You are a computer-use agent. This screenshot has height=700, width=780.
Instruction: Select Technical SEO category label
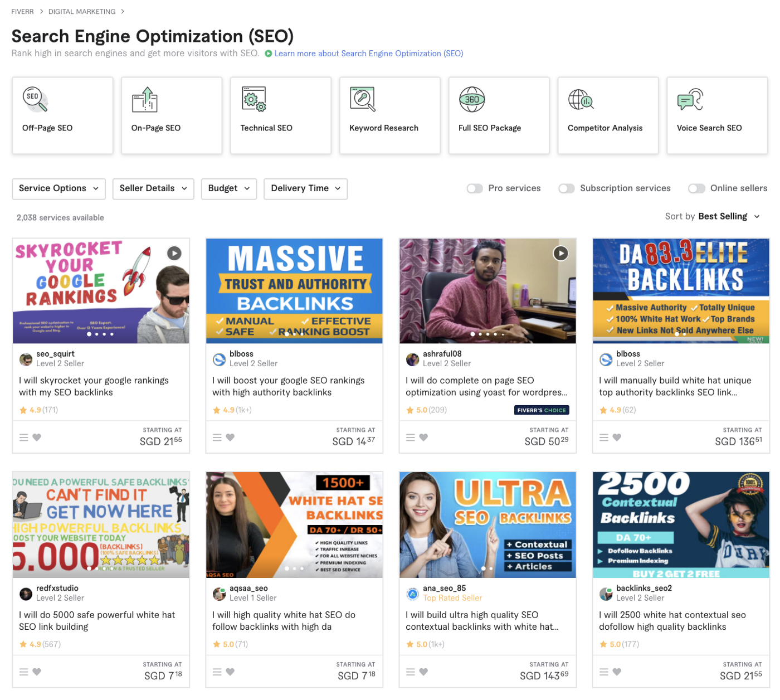tap(266, 128)
